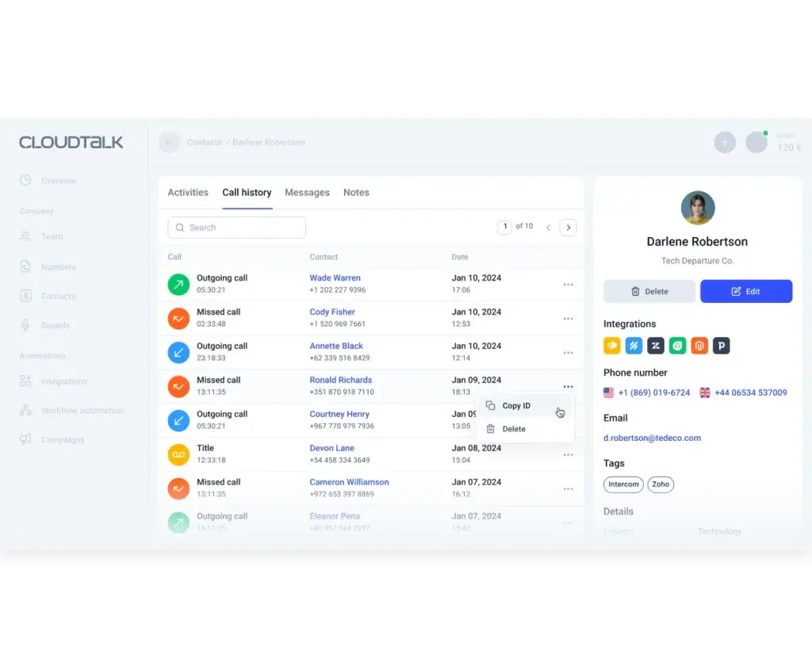Screen dimensions: 812x667
Task: Switch to the Messages tab
Action: coord(307,192)
